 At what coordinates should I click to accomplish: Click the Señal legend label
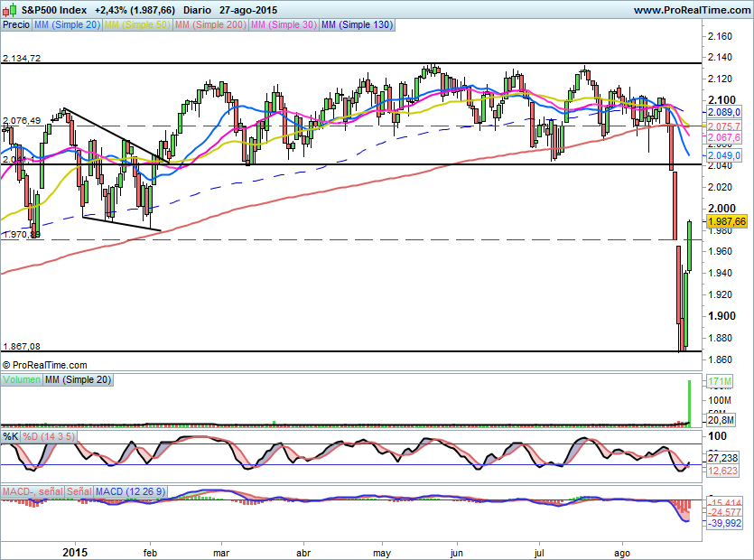pyautogui.click(x=79, y=491)
